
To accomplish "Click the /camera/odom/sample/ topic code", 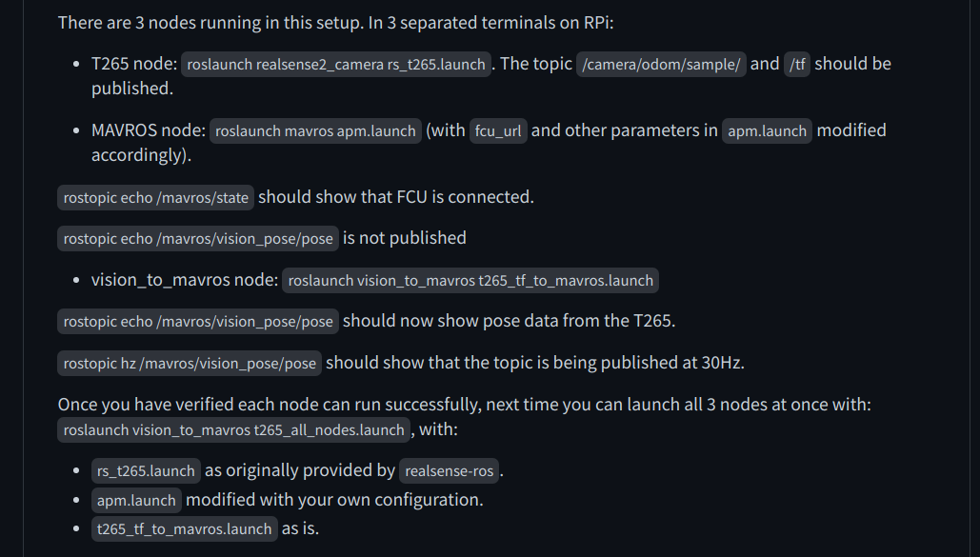I will point(661,65).
